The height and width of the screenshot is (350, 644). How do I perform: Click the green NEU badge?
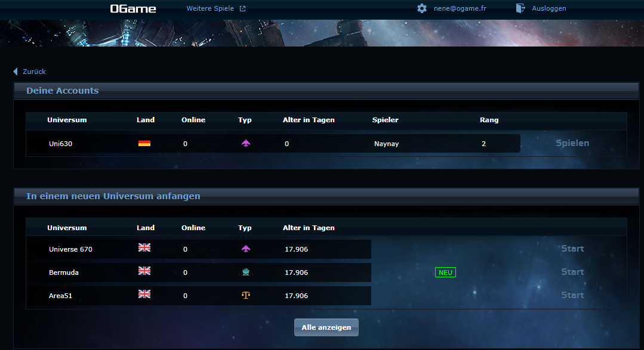tap(445, 272)
